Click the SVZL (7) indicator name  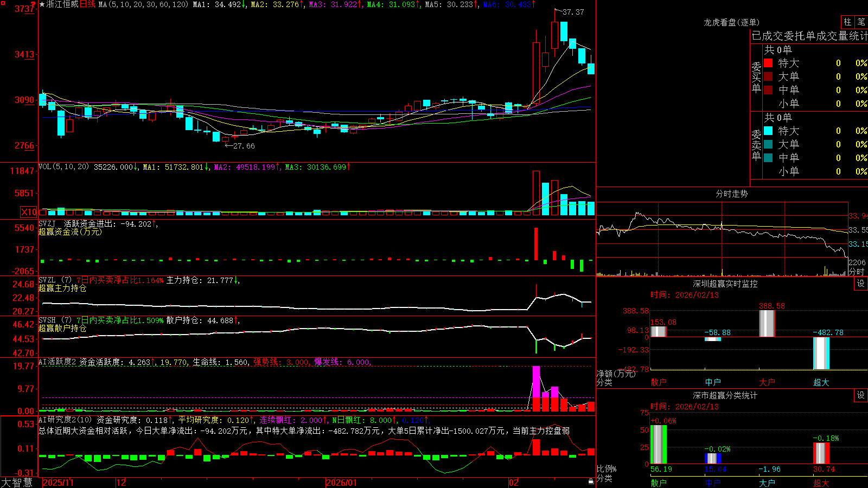pos(55,280)
